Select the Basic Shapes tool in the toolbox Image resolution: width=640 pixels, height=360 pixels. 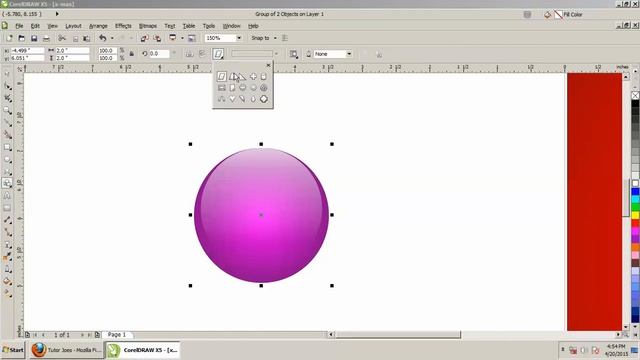(7, 183)
